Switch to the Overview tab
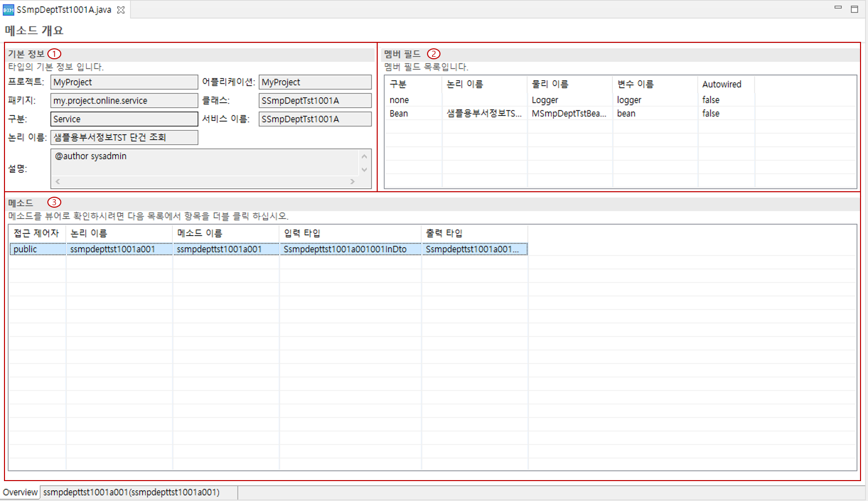This screenshot has height=501, width=868. coord(20,492)
